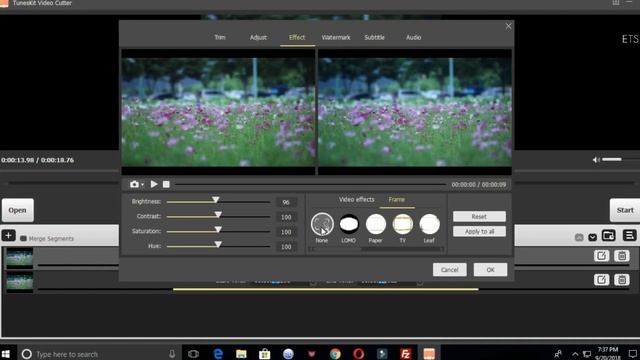Adjust the Contrast slider handle

pos(218,215)
